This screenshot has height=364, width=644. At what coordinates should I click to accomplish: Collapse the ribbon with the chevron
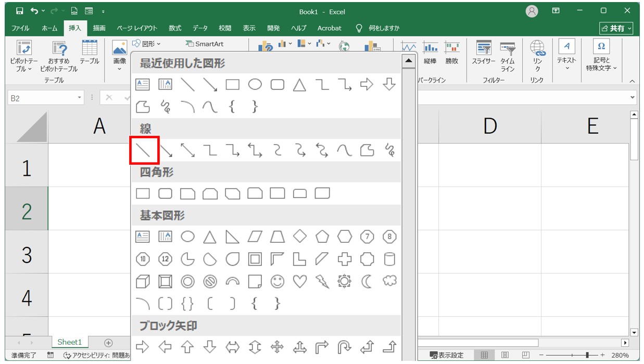pyautogui.click(x=632, y=81)
